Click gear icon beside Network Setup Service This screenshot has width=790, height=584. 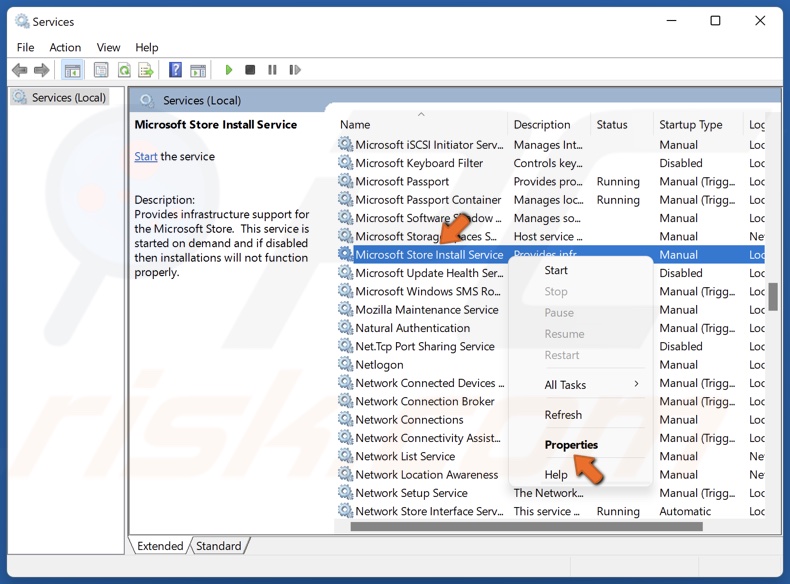point(345,493)
